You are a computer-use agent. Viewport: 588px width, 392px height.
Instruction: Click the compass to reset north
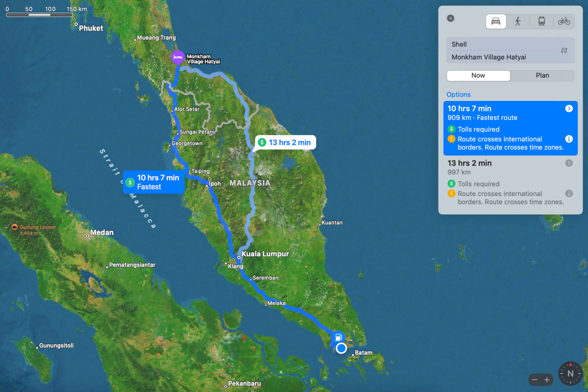point(570,373)
